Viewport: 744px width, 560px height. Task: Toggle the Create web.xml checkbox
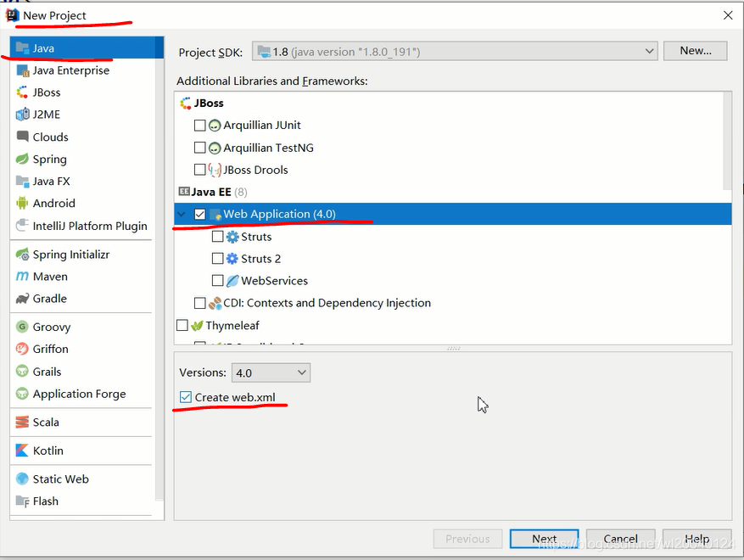186,397
